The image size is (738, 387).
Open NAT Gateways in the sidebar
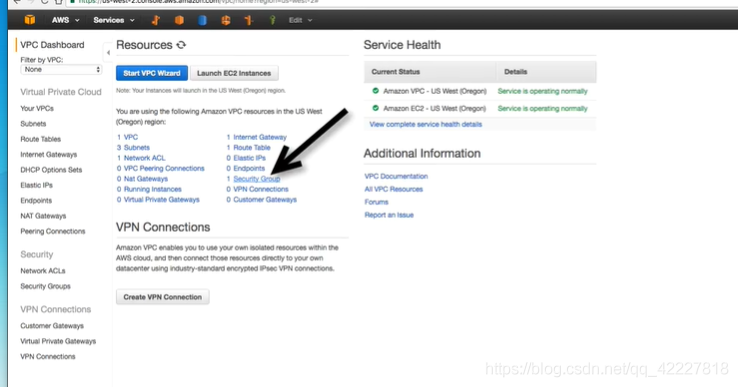(43, 216)
